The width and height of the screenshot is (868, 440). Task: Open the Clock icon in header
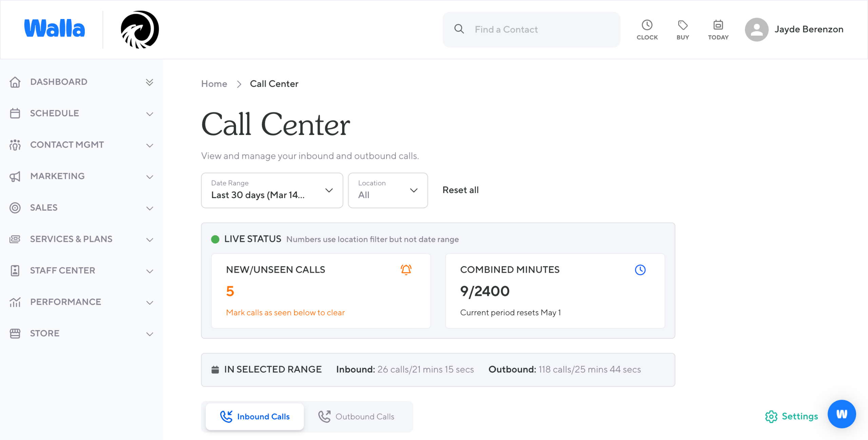647,25
